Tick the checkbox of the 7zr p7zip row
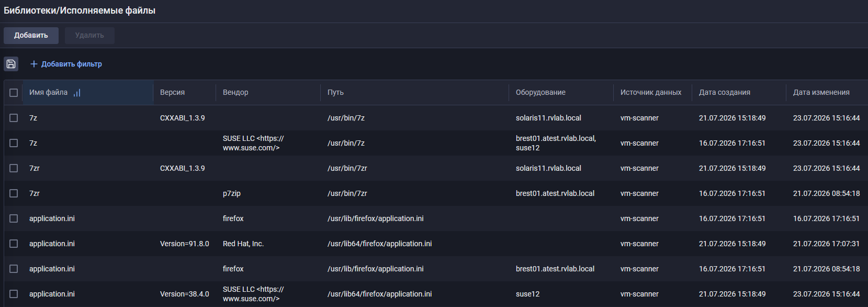The image size is (868, 307). click(14, 193)
